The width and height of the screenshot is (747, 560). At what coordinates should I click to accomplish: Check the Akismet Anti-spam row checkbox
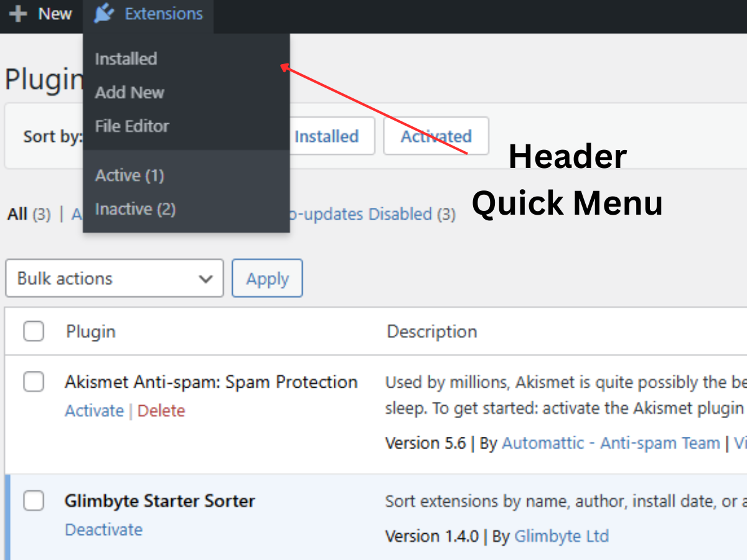(34, 381)
